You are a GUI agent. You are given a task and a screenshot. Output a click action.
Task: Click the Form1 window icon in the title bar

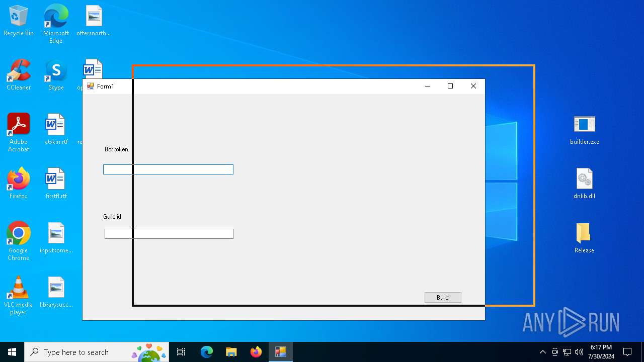(x=91, y=86)
